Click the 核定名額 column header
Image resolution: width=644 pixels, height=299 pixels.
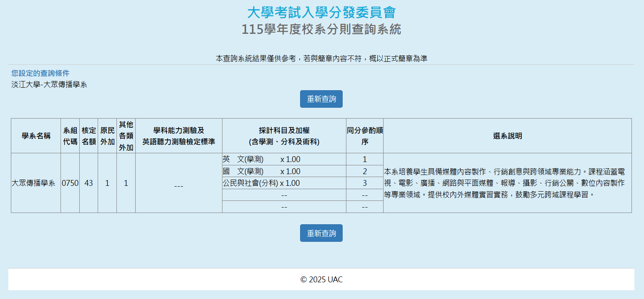point(88,136)
